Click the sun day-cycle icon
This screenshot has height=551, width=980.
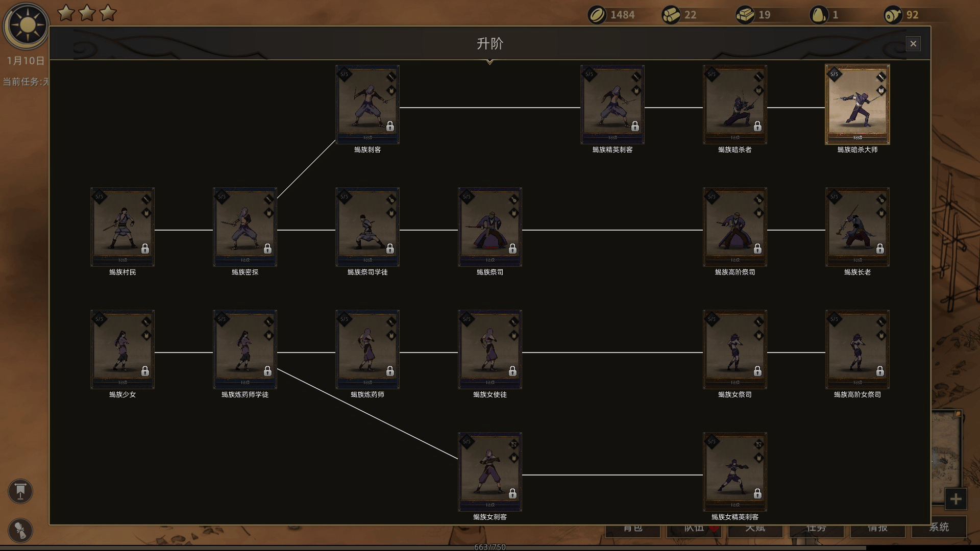point(27,26)
